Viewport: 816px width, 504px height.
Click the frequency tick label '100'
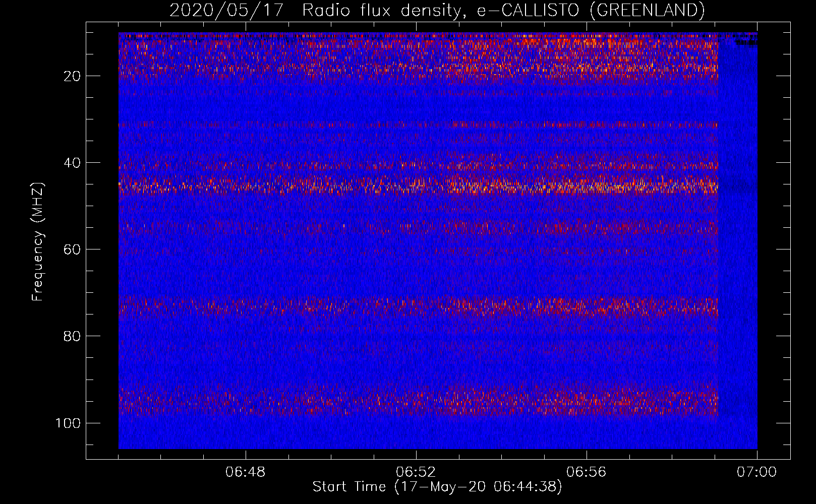point(68,423)
